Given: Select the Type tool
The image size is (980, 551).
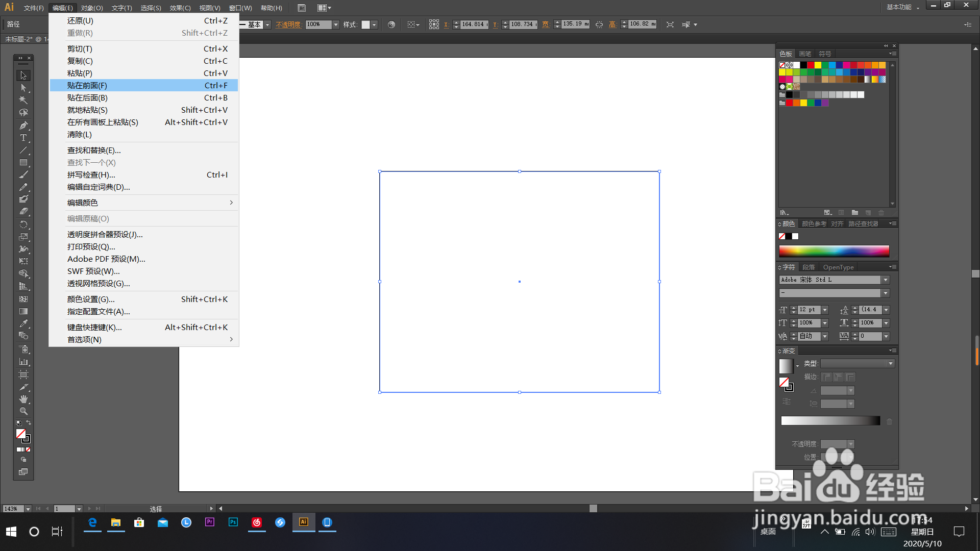Looking at the screenshot, I should [23, 138].
